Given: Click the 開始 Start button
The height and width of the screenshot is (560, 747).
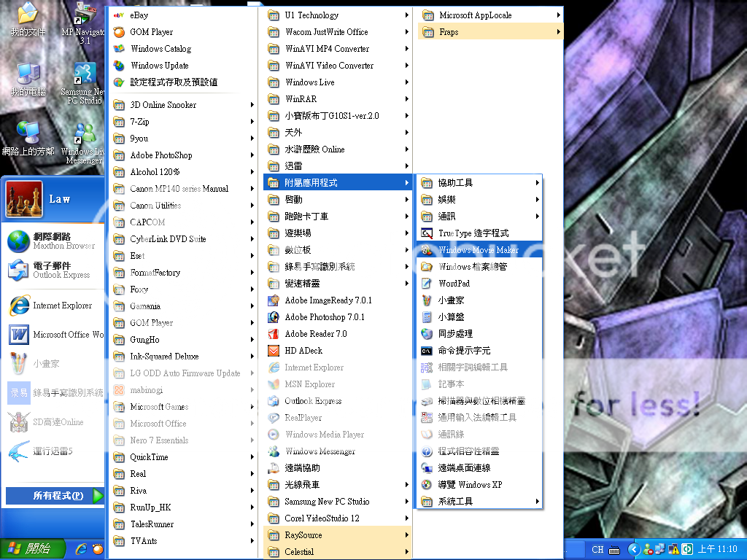Looking at the screenshot, I should pos(33,548).
